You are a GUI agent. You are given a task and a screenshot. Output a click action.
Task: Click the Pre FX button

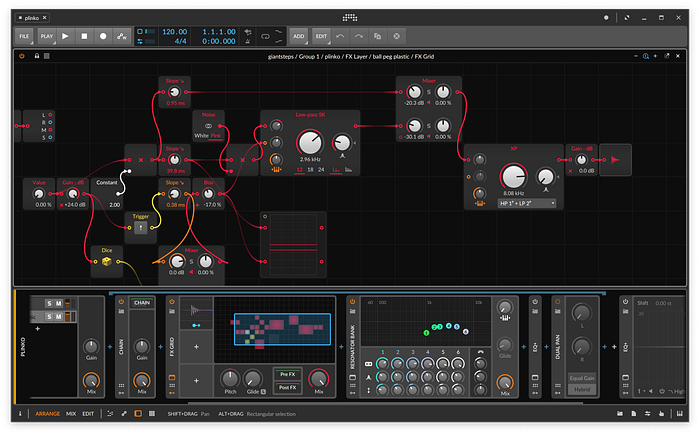point(288,374)
